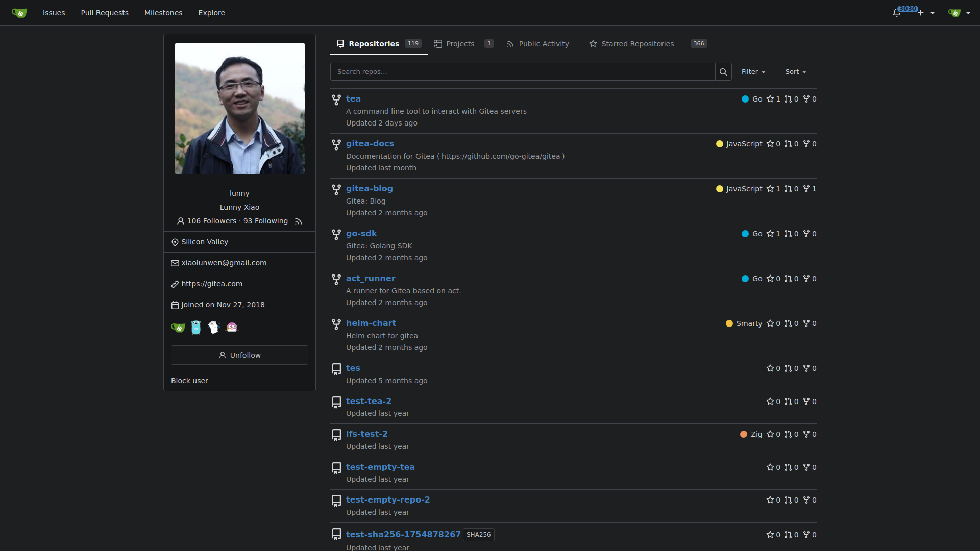
Task: Click the star count icon on gitea-blog row
Action: (x=770, y=189)
